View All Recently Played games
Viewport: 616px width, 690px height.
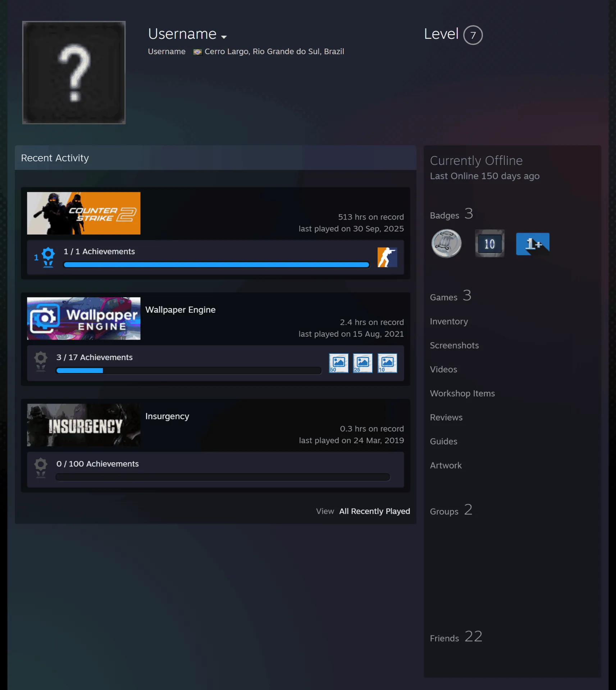pyautogui.click(x=374, y=511)
